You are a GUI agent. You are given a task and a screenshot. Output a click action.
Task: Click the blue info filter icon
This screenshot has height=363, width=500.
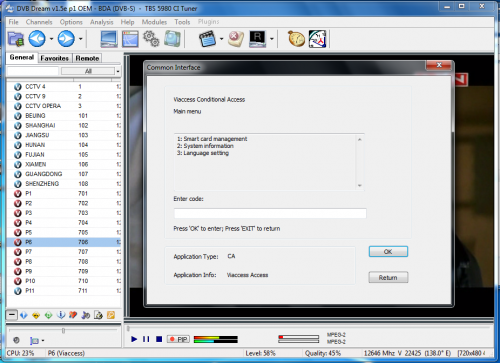click(61, 315)
